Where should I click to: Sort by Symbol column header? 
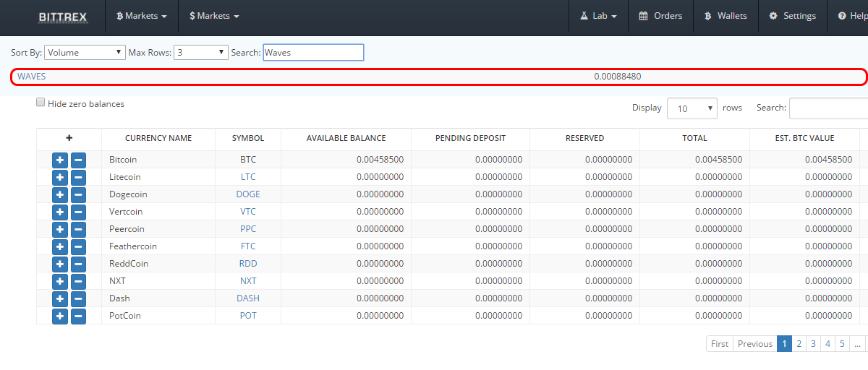[x=248, y=138]
